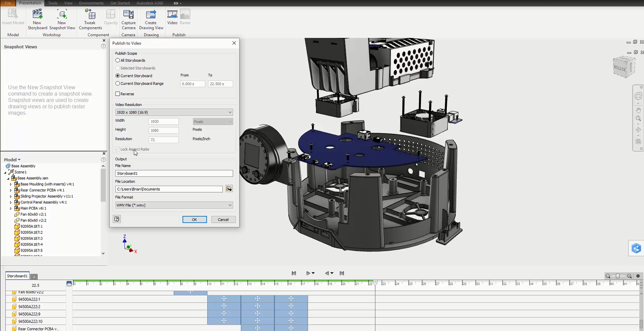Open the File menu
This screenshot has width=644, height=331.
click(8, 3)
